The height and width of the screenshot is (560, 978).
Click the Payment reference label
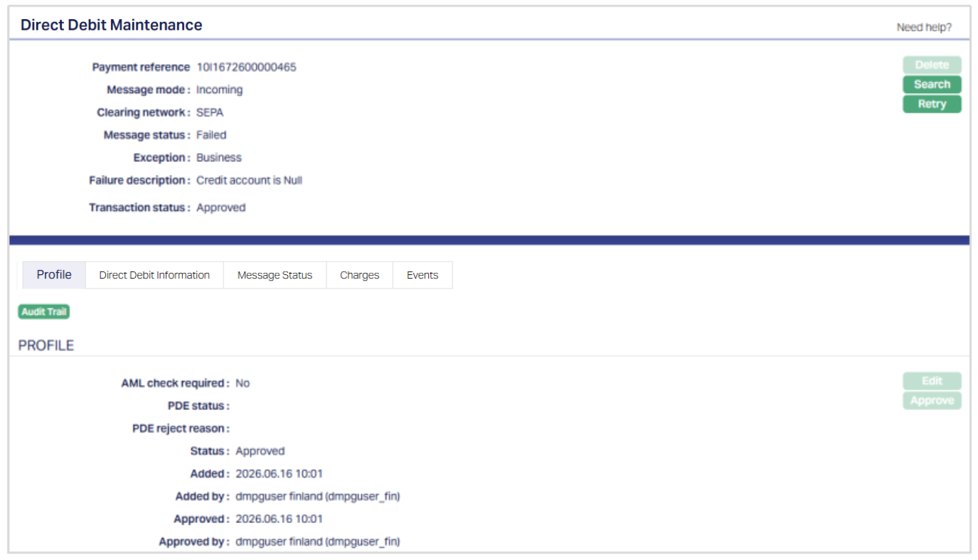(141, 68)
